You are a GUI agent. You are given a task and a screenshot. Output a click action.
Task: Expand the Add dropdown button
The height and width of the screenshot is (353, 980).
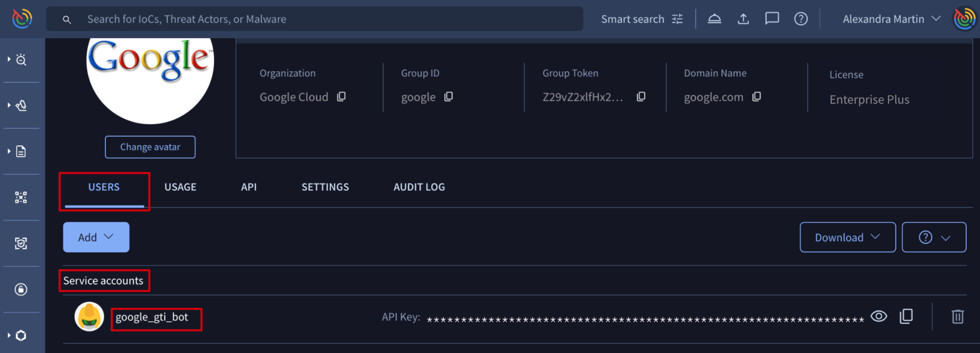pos(96,237)
